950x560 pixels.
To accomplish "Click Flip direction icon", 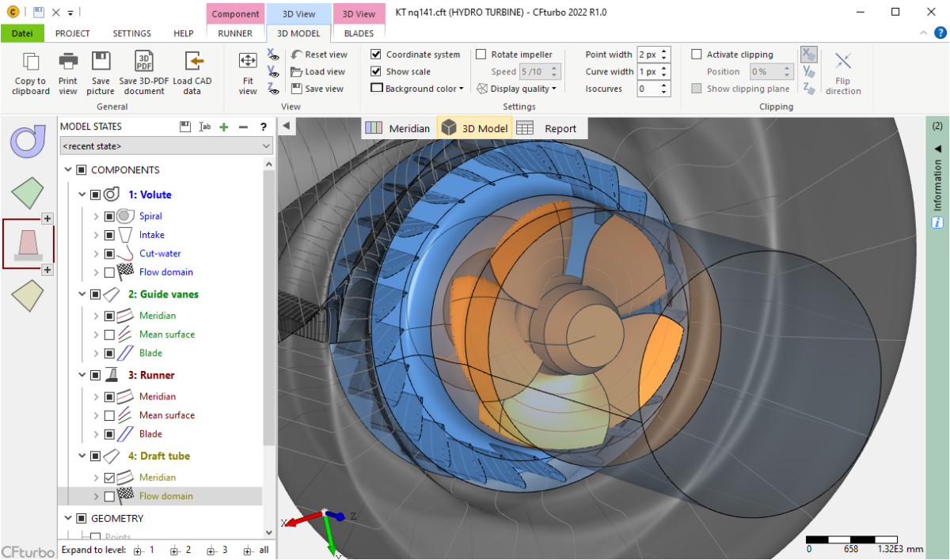I will 843,62.
